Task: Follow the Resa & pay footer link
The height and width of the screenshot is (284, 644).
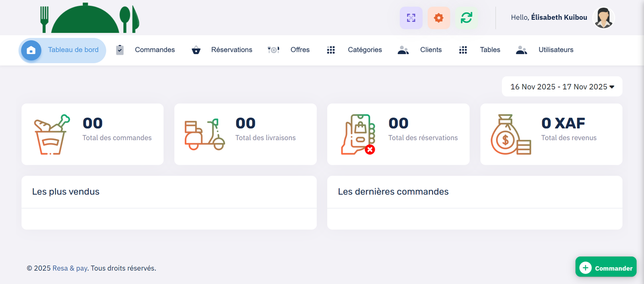Action: pyautogui.click(x=70, y=268)
